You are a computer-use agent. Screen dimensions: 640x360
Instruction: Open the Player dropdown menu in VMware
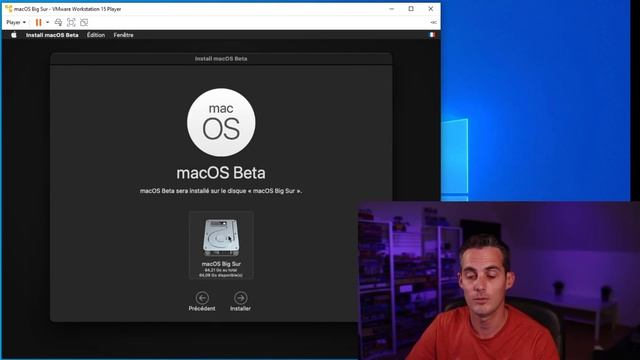click(16, 22)
